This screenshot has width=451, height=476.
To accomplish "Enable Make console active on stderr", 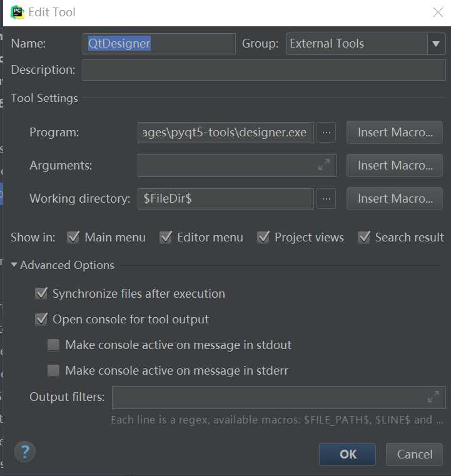I will (54, 370).
